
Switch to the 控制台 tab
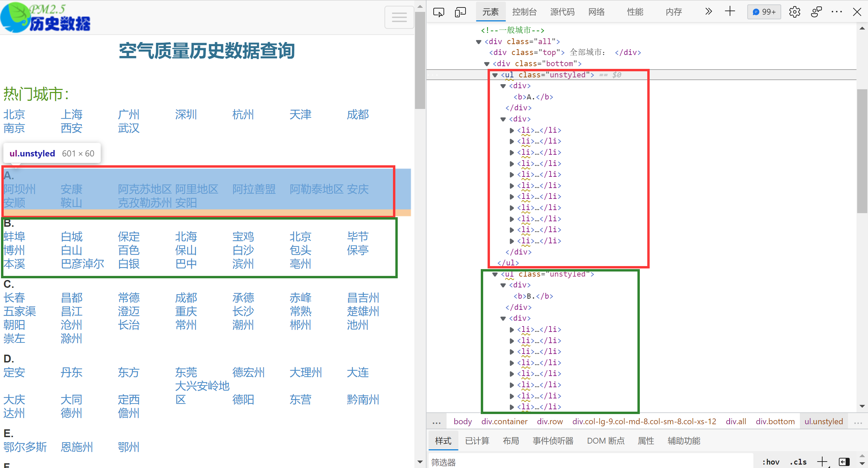524,12
